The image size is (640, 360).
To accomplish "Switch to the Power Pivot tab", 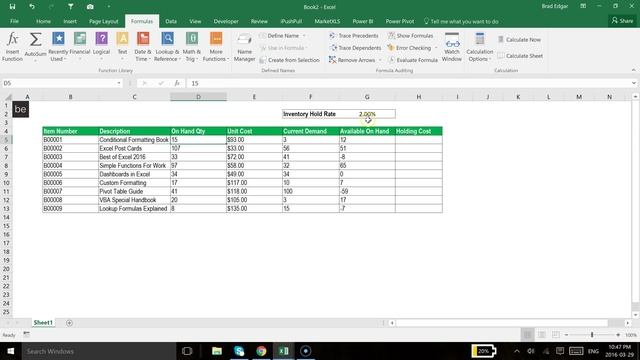I will [x=400, y=21].
